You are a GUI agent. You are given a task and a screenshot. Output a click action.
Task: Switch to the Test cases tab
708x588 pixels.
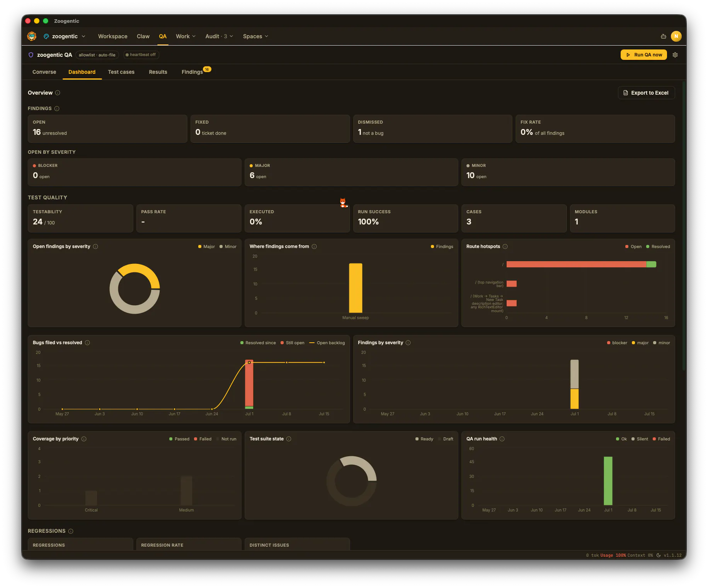(121, 72)
